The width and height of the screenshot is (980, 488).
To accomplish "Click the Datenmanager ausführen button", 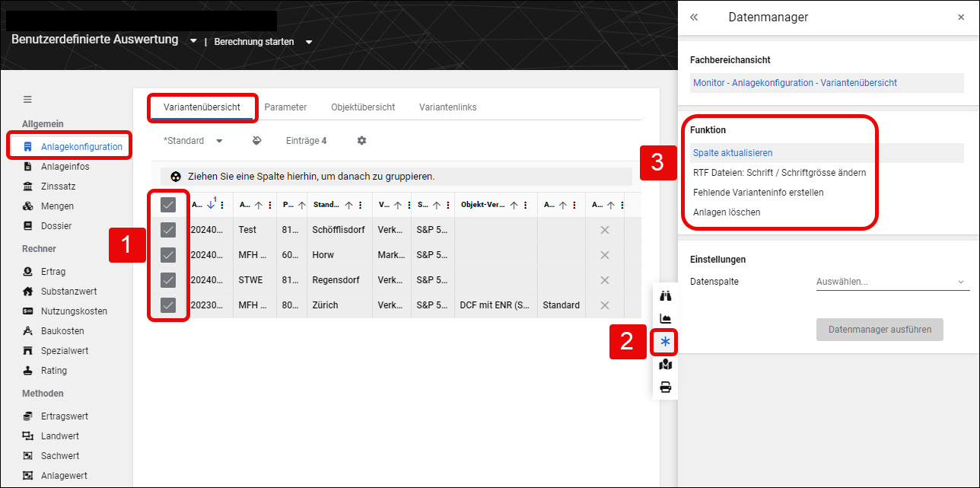I will tap(880, 330).
